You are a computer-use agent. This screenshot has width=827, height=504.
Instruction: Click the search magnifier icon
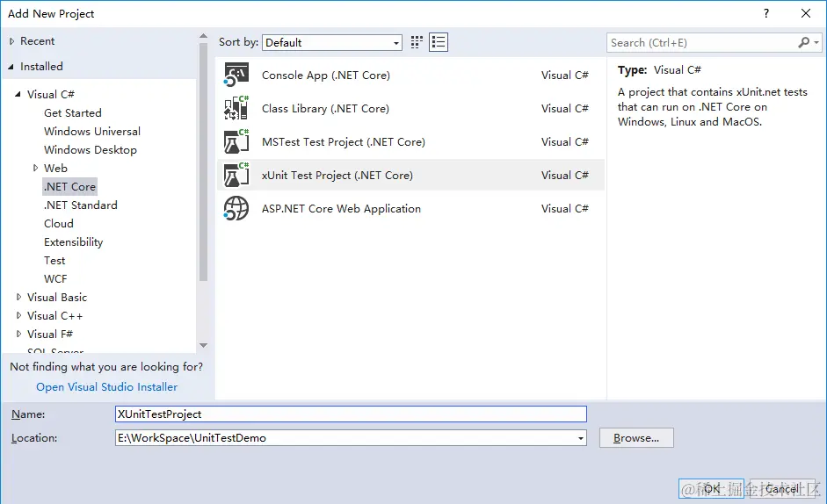[x=803, y=43]
